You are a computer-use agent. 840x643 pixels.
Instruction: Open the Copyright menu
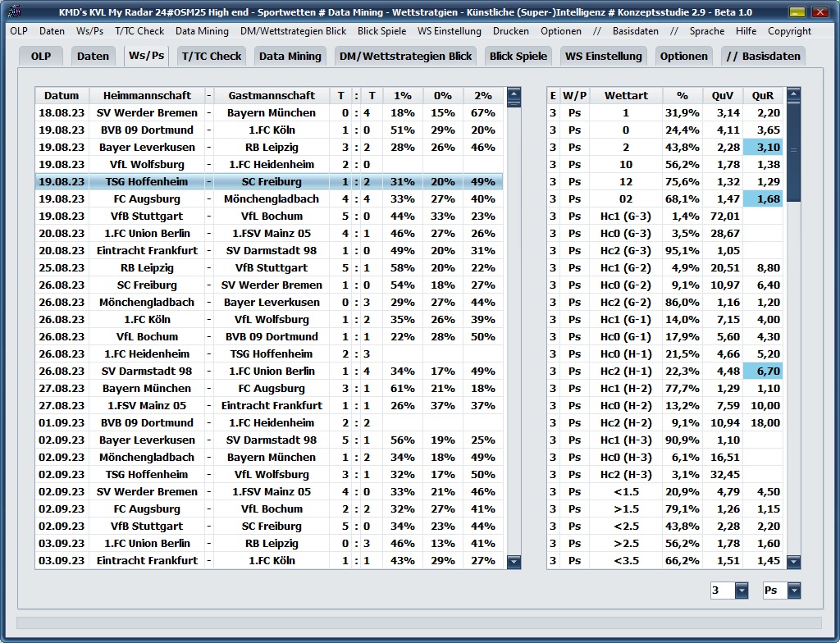click(x=789, y=31)
